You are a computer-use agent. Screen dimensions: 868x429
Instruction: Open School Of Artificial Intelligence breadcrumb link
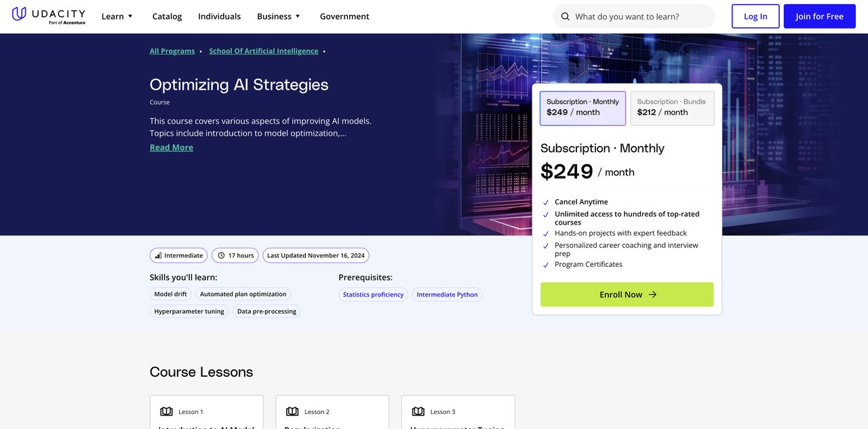pyautogui.click(x=264, y=51)
